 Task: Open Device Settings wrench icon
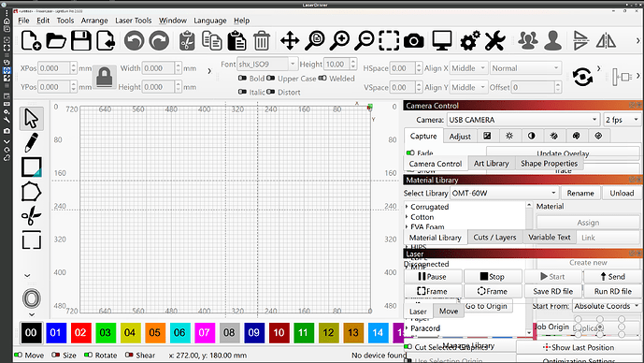494,41
